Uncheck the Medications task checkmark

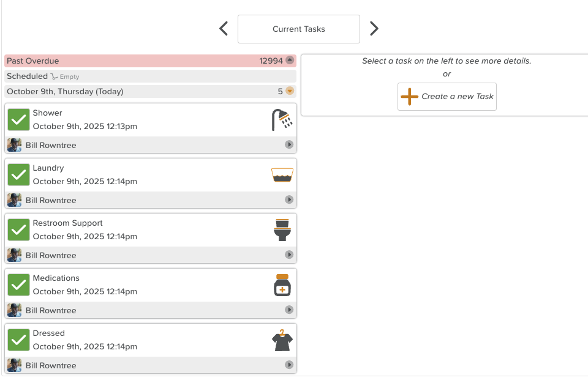tap(19, 285)
